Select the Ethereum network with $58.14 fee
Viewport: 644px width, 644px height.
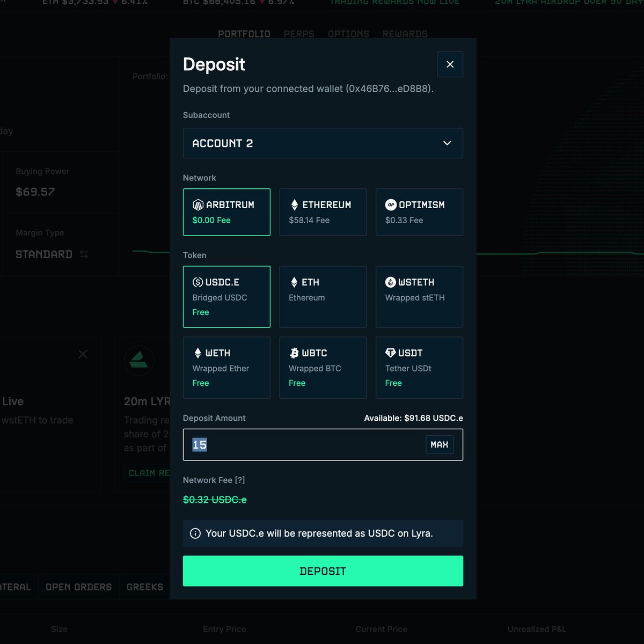point(323,212)
